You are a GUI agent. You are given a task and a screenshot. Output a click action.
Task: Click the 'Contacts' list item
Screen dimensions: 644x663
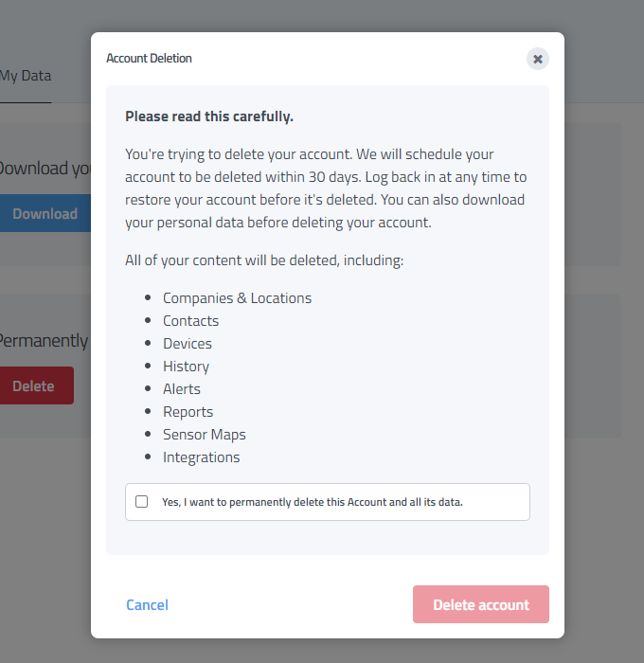point(190,321)
